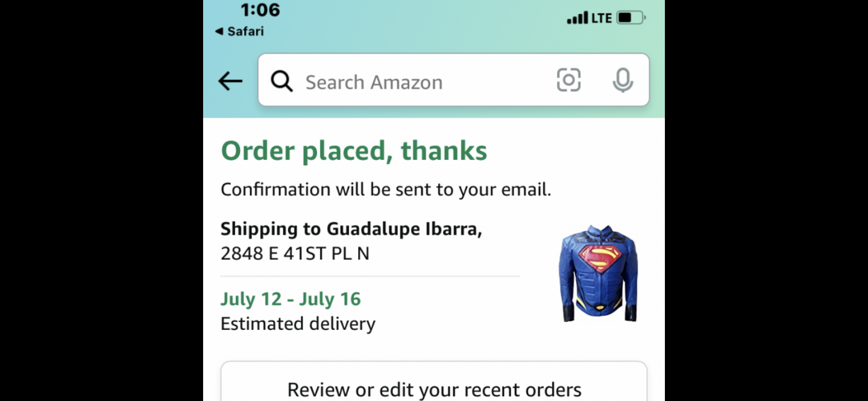Return to Safari via status bar breadcrumb
The height and width of the screenshot is (401, 868).
pyautogui.click(x=240, y=31)
